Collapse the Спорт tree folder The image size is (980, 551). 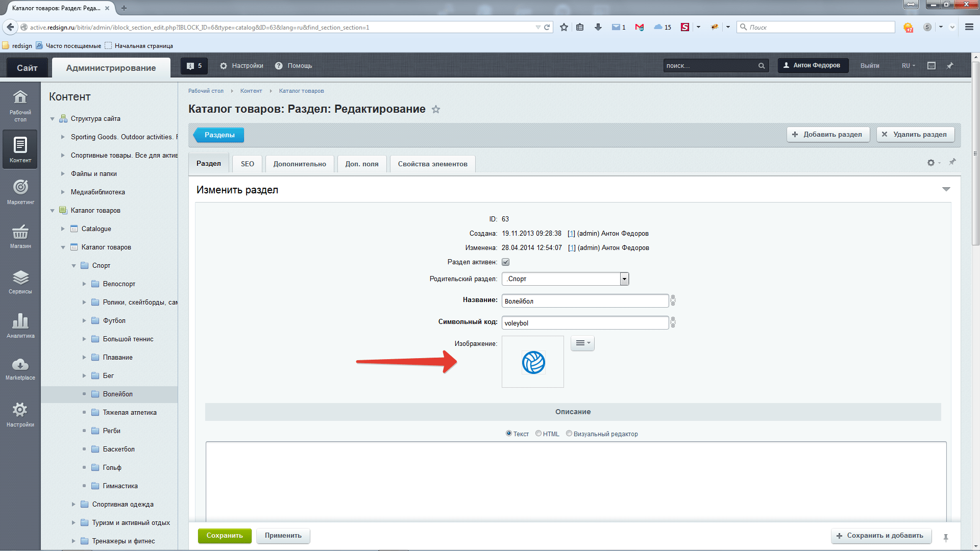pyautogui.click(x=73, y=266)
